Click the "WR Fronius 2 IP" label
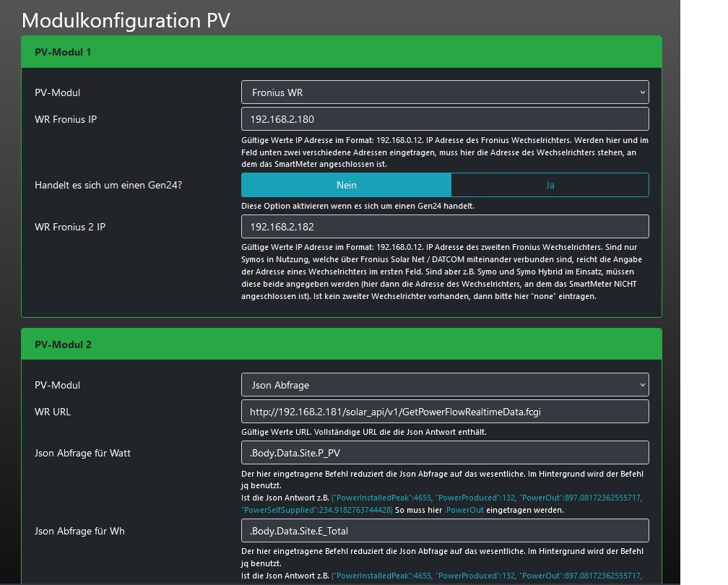728x585 pixels. point(70,227)
